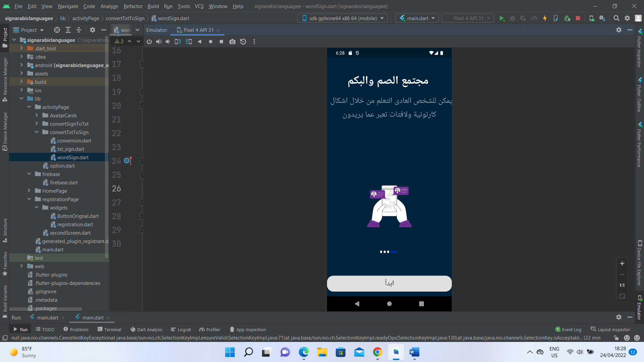
Task: Trigger Flutter hot reload
Action: click(x=545, y=18)
